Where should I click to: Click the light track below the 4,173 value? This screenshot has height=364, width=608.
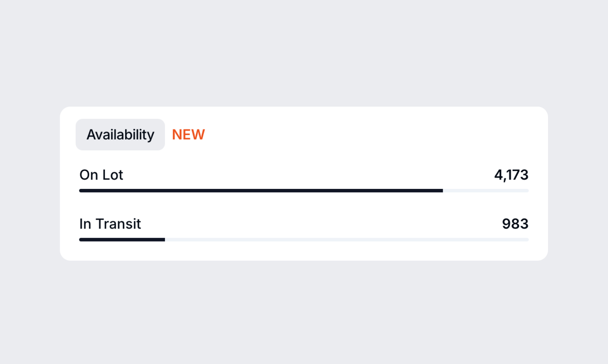(x=511, y=191)
